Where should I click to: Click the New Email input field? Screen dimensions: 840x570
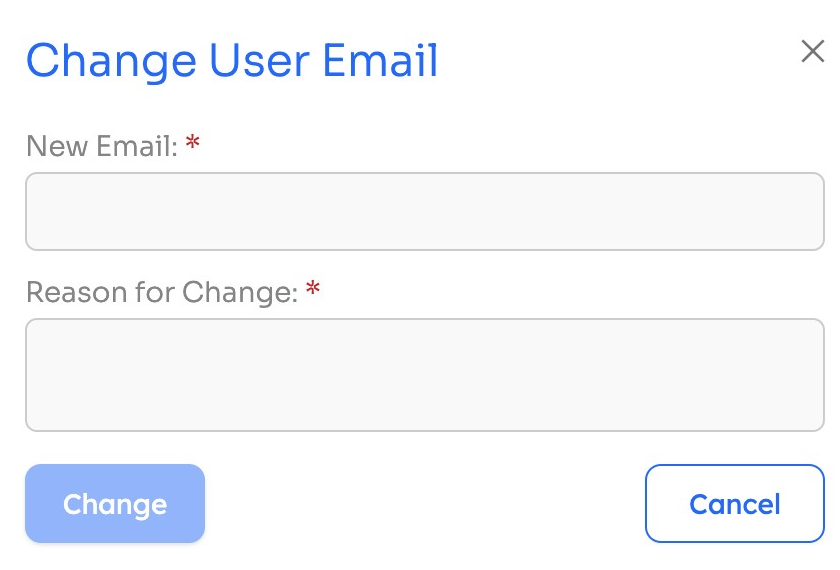(x=425, y=211)
